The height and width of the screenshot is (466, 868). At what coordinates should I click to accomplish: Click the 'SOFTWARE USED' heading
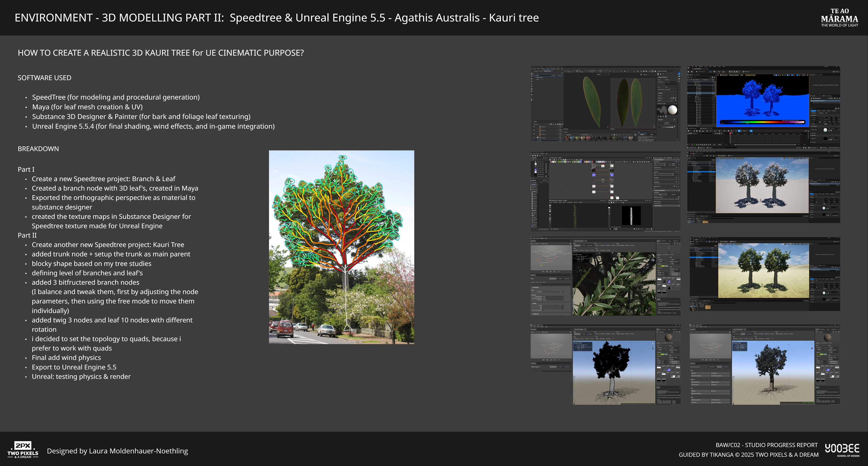point(45,78)
